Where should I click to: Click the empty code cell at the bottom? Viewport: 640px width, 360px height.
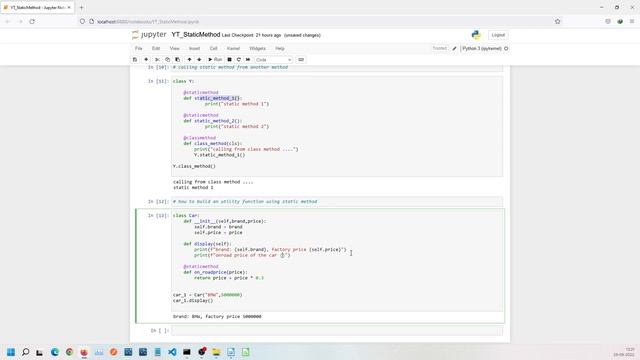[x=337, y=330]
